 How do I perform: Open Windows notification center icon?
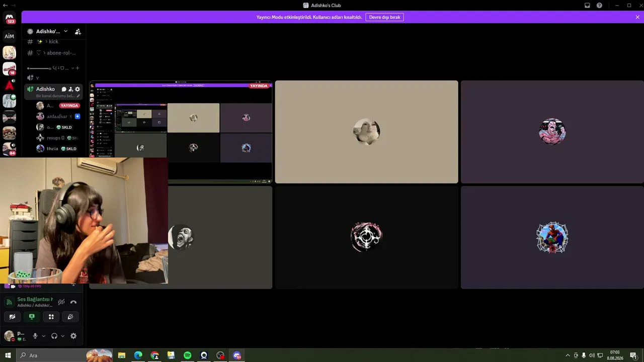633,355
